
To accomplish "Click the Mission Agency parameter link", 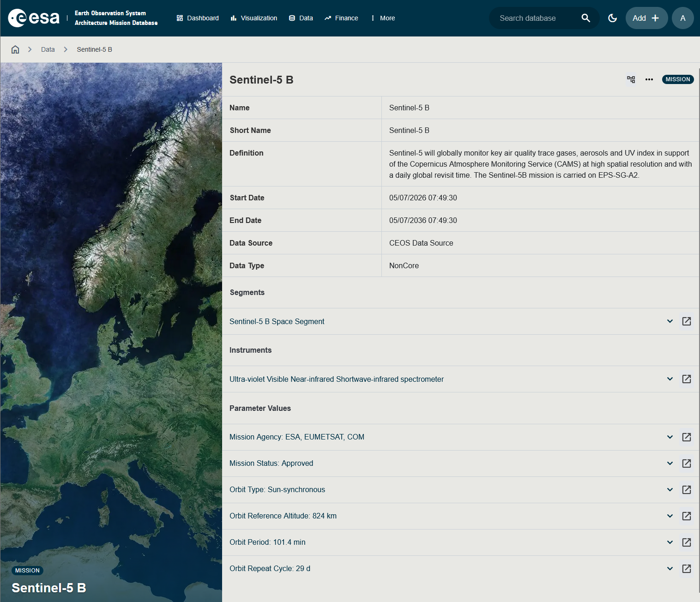I will coord(297,437).
